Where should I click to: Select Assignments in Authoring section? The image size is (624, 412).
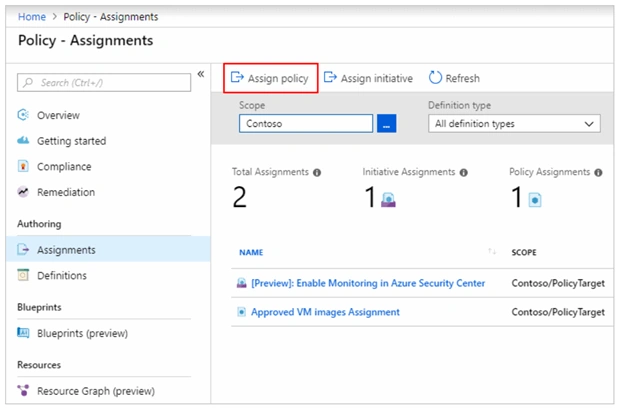108,249
